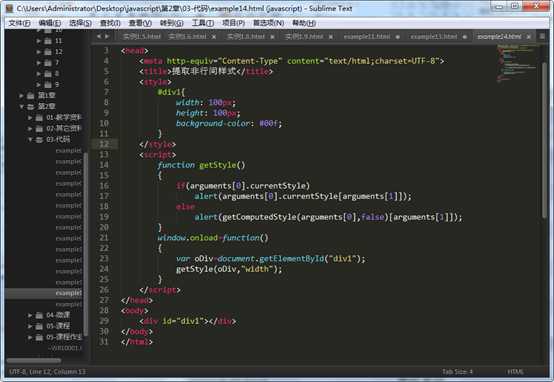The image size is (554, 382).
Task: Open the 查看(V) menu
Action: (140, 23)
